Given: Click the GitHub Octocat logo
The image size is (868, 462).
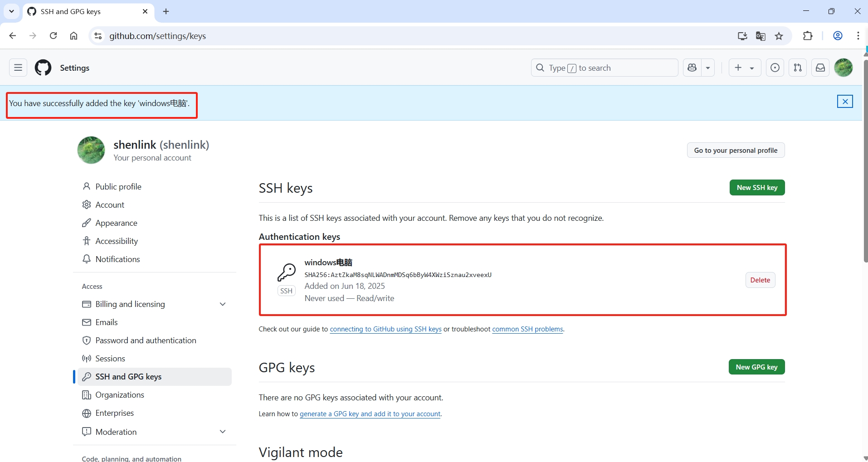Looking at the screenshot, I should tap(43, 68).
